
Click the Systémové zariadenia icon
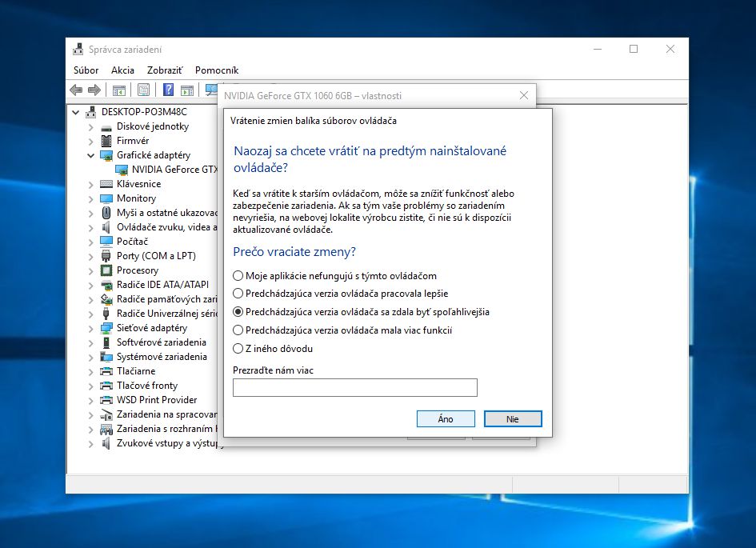(106, 357)
